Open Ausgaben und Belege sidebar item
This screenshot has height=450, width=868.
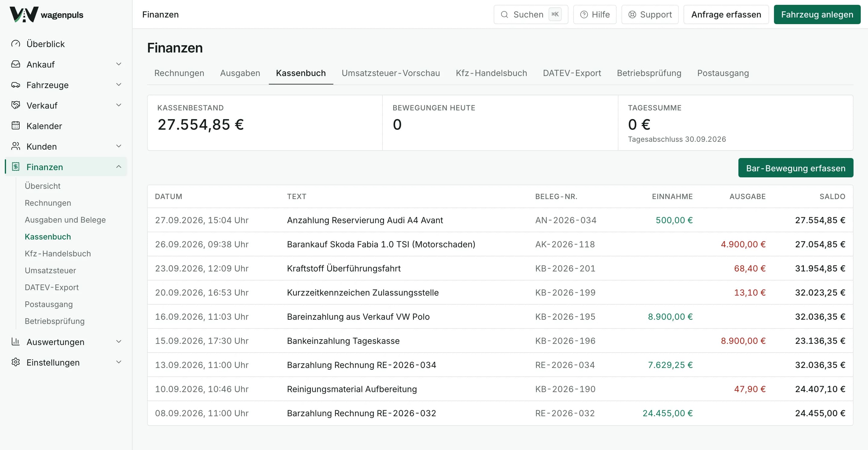pos(65,220)
